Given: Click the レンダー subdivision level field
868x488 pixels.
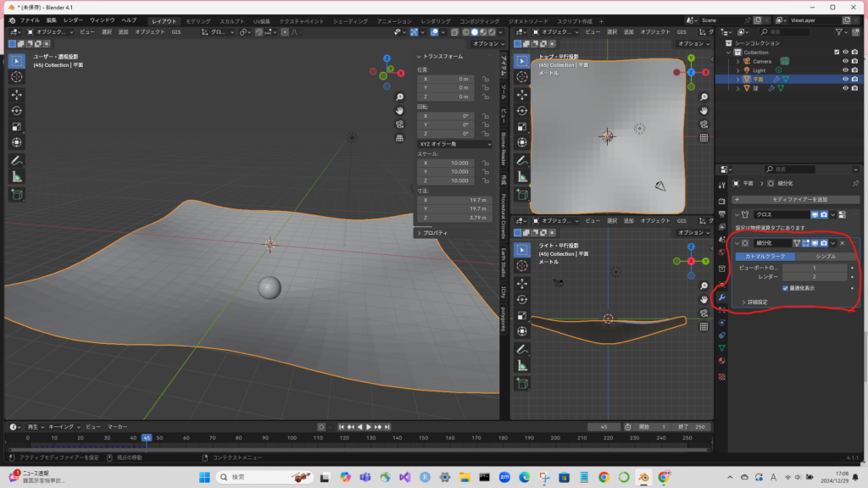Looking at the screenshot, I should (815, 276).
